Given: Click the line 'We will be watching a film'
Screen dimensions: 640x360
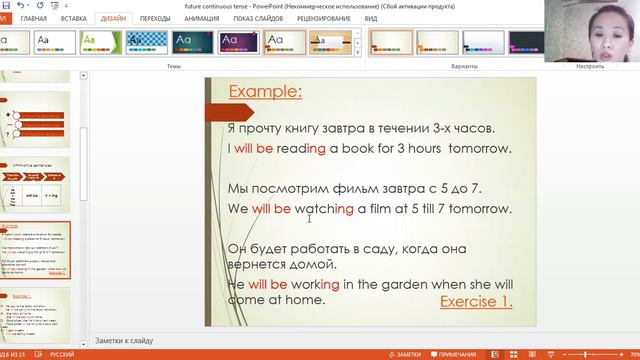Looking at the screenshot, I should point(370,209).
